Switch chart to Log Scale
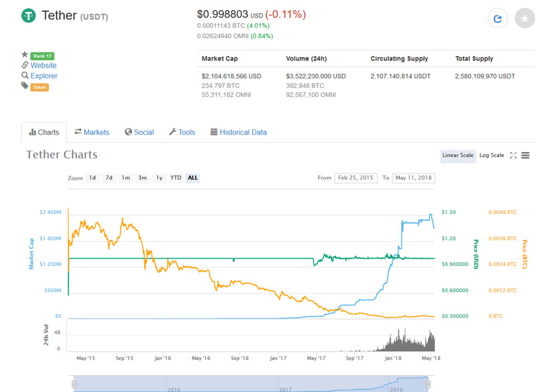The height and width of the screenshot is (392, 542). point(492,155)
